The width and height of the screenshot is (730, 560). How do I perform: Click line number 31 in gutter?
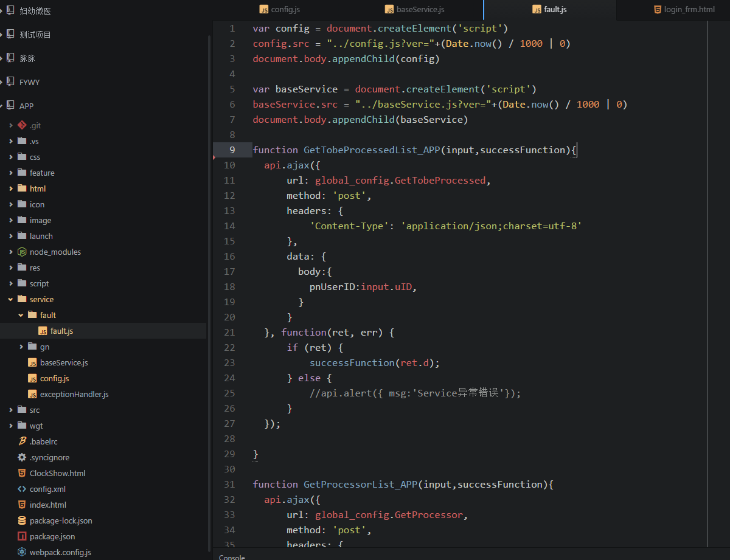[229, 485]
